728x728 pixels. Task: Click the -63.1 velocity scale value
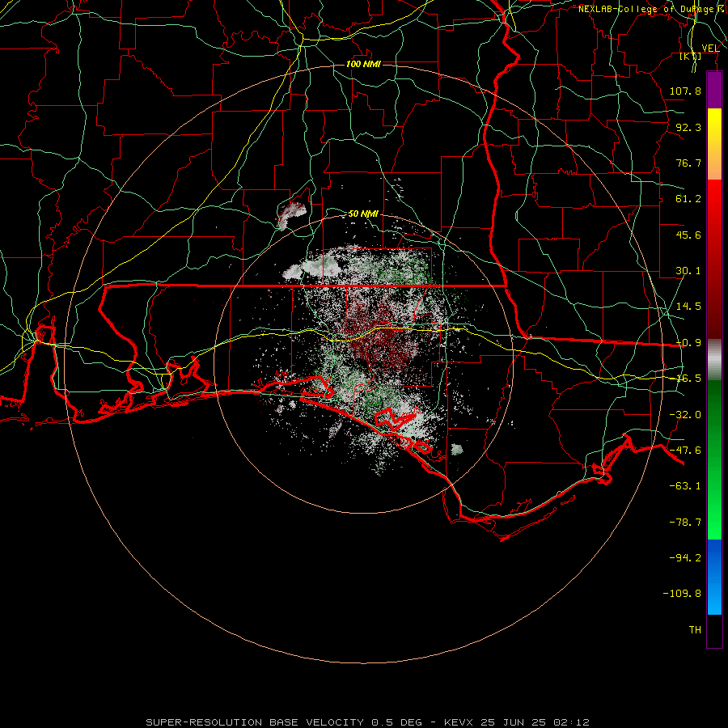click(685, 486)
